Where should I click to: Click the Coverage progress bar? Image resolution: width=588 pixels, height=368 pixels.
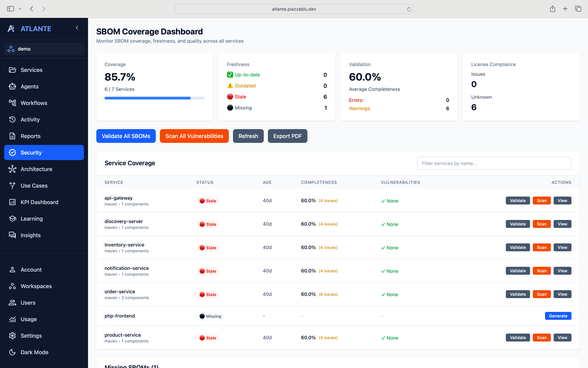pyautogui.click(x=154, y=98)
